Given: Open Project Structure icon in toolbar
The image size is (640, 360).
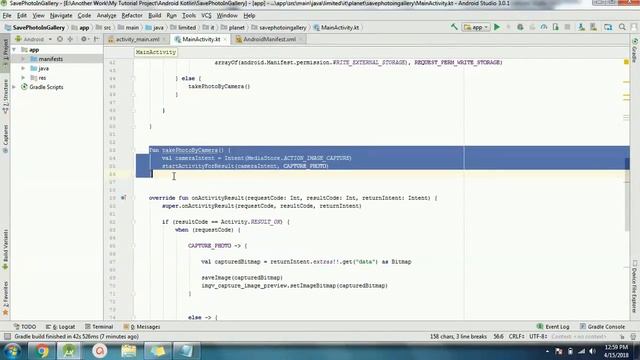Looking at the screenshot, I should click(x=608, y=27).
